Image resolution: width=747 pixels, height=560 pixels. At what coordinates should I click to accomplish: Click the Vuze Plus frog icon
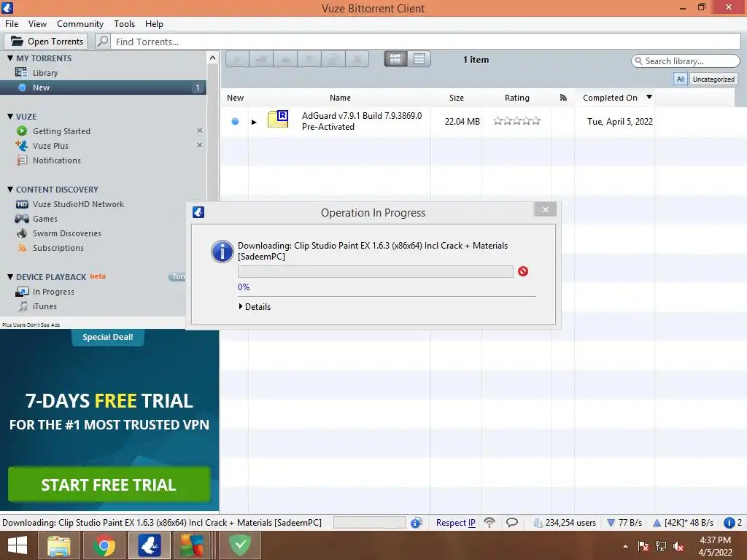(x=21, y=145)
